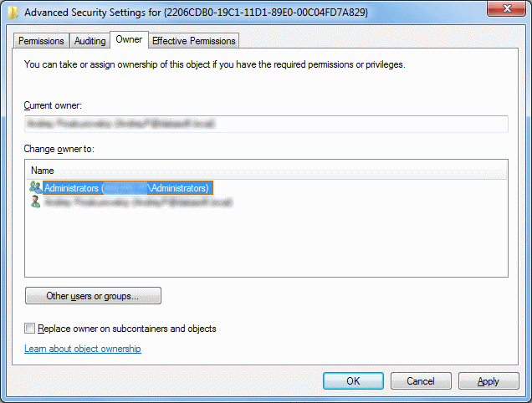
Task: Click the Advanced Security Settings title bar
Action: (x=251, y=13)
